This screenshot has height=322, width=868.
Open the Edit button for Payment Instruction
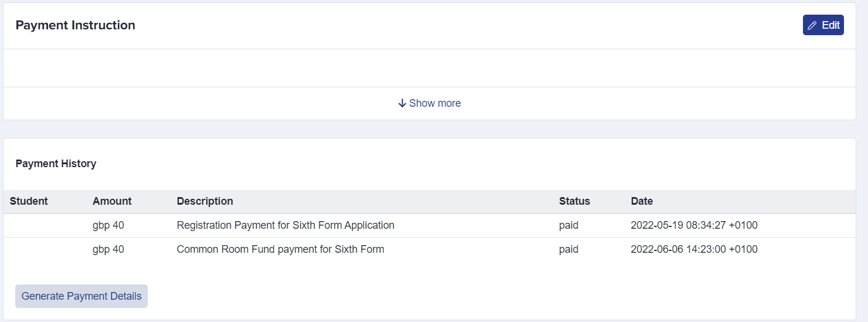point(823,25)
